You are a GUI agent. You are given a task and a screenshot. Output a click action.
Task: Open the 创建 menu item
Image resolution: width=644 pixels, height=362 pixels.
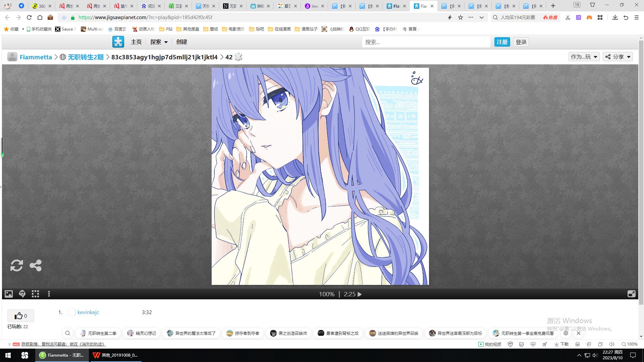point(181,42)
